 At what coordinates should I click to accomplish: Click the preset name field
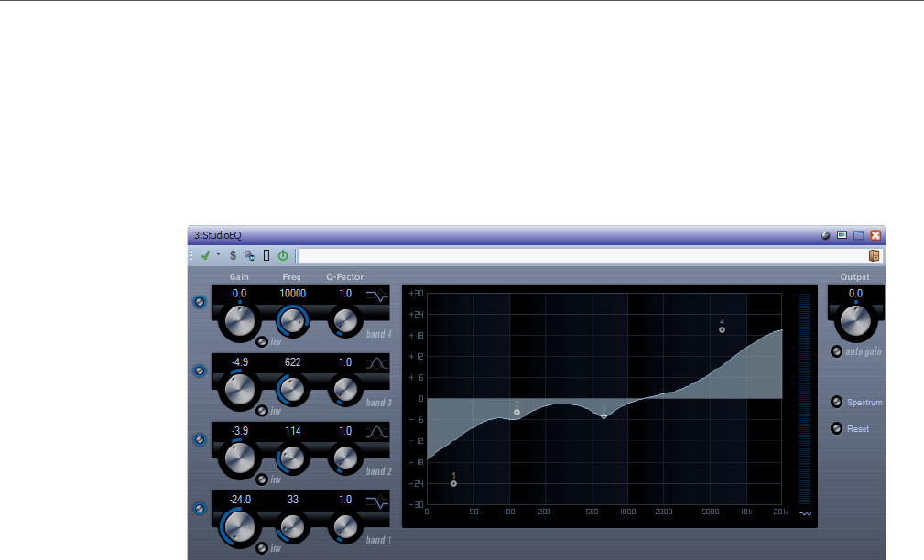pyautogui.click(x=582, y=255)
